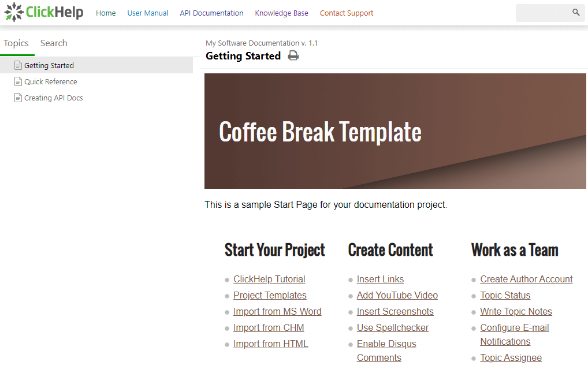Select Creating API Docs in the topic tree
The width and height of the screenshot is (588, 373).
click(53, 97)
